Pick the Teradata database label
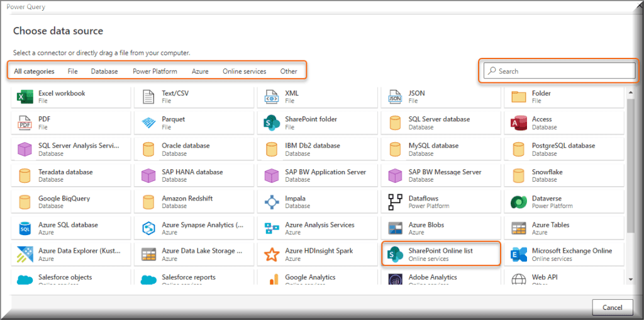This screenshot has height=320, width=644. pos(65,172)
